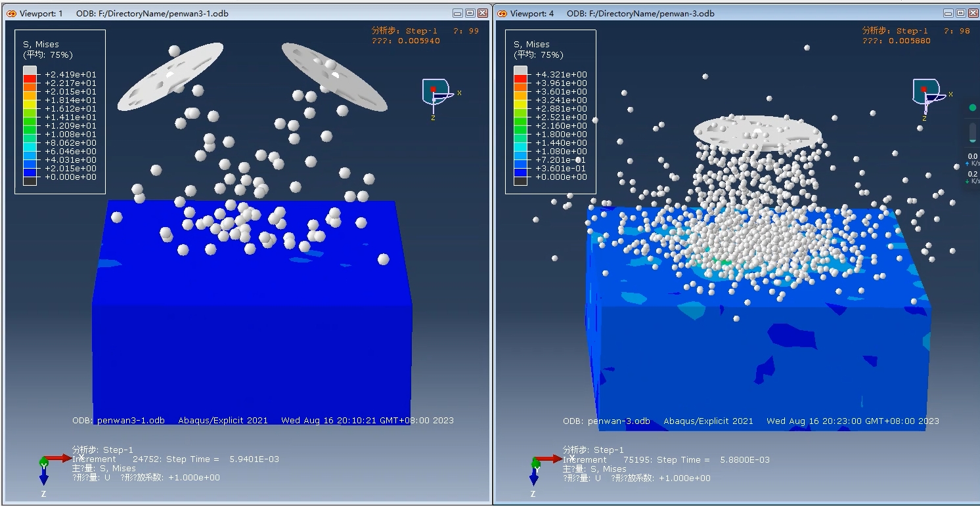
Task: Click the title block ODB: penwan-3.odb text
Action: tap(606, 421)
